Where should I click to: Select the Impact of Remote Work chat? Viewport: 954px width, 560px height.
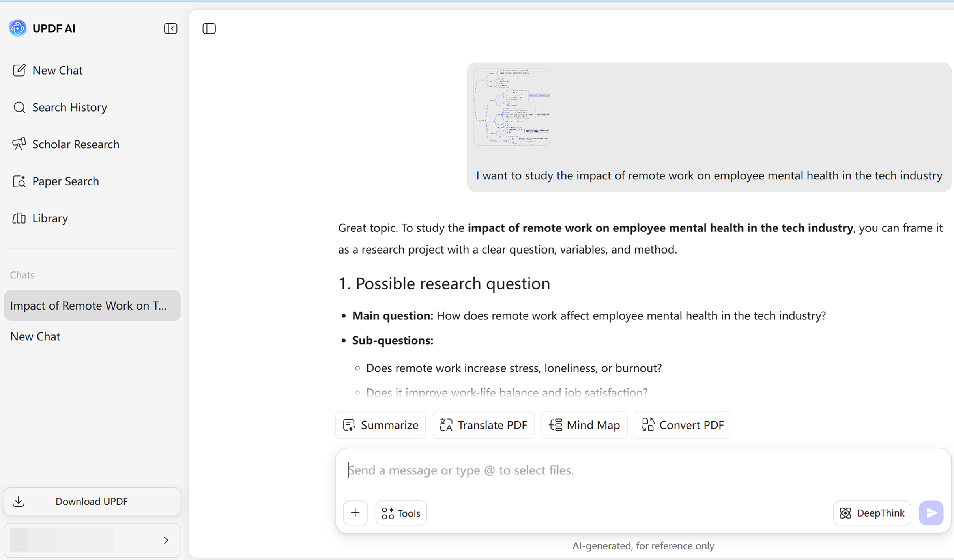pyautogui.click(x=92, y=306)
